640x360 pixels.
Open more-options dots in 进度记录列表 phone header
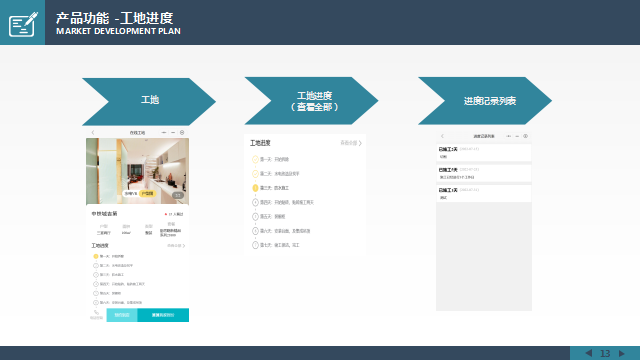tap(509, 136)
